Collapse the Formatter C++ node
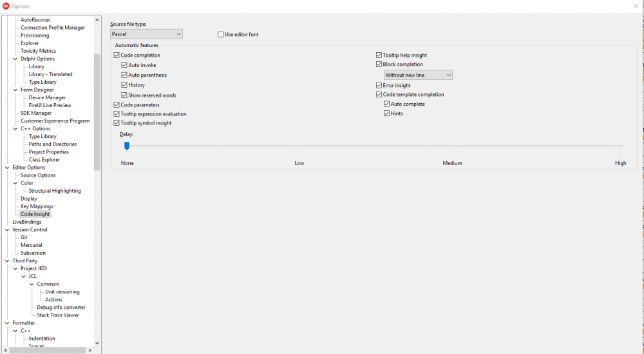Image resolution: width=644 pixels, height=354 pixels. [x=15, y=331]
